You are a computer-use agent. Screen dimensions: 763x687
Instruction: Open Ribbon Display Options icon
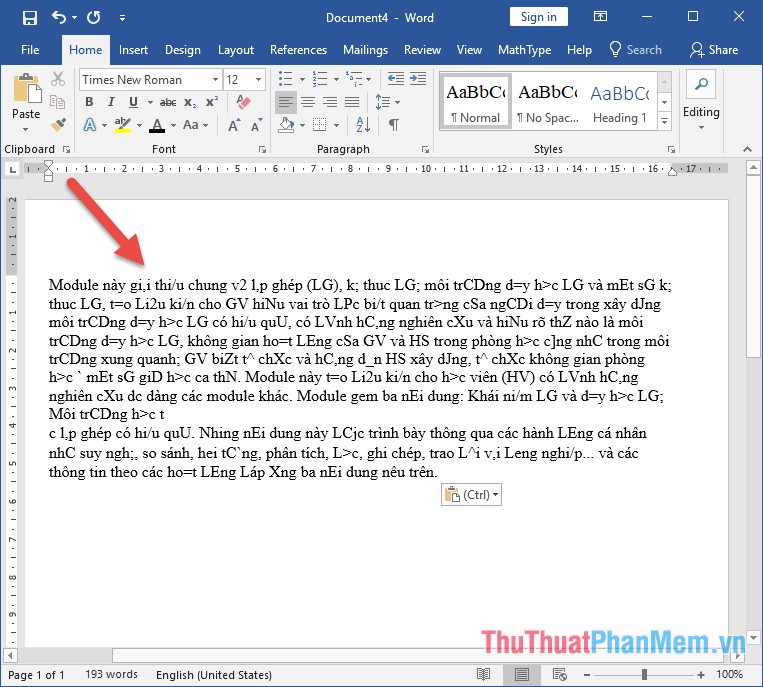tap(600, 17)
